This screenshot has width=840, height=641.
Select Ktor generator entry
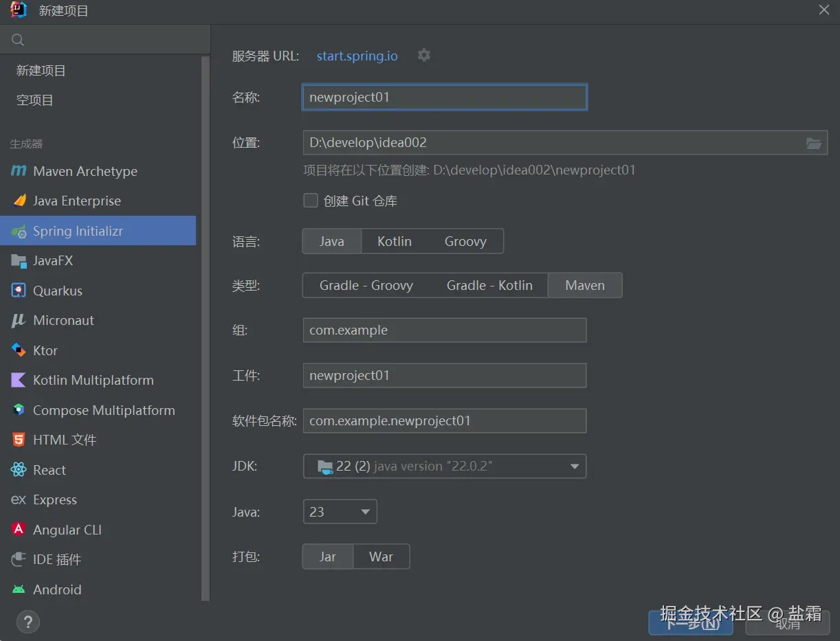pos(98,350)
